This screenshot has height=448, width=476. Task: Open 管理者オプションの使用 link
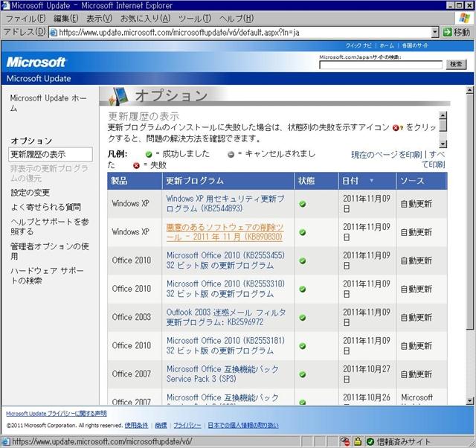[50, 252]
